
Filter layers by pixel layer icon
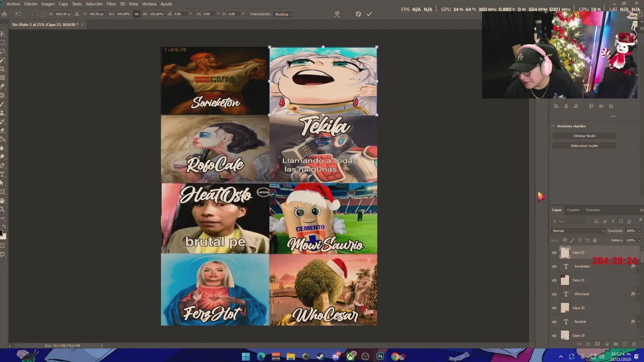[x=596, y=221]
